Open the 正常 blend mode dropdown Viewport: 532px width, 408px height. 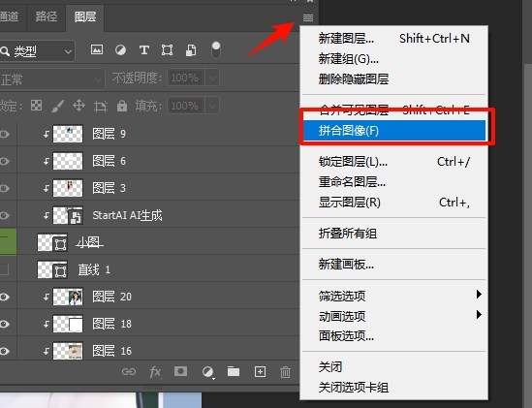point(52,79)
